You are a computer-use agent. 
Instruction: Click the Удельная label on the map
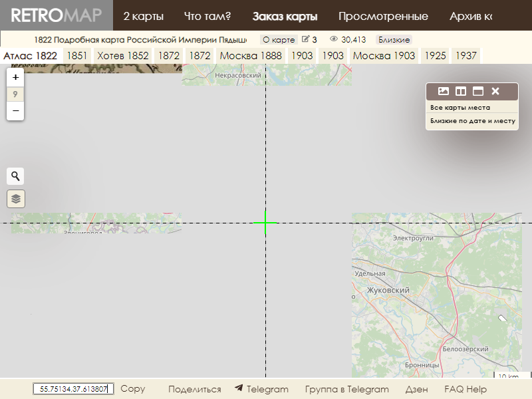coord(370,273)
